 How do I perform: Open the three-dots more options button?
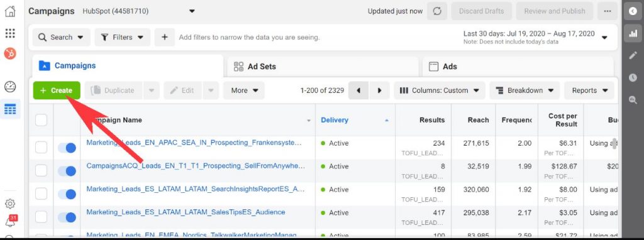pos(608,11)
